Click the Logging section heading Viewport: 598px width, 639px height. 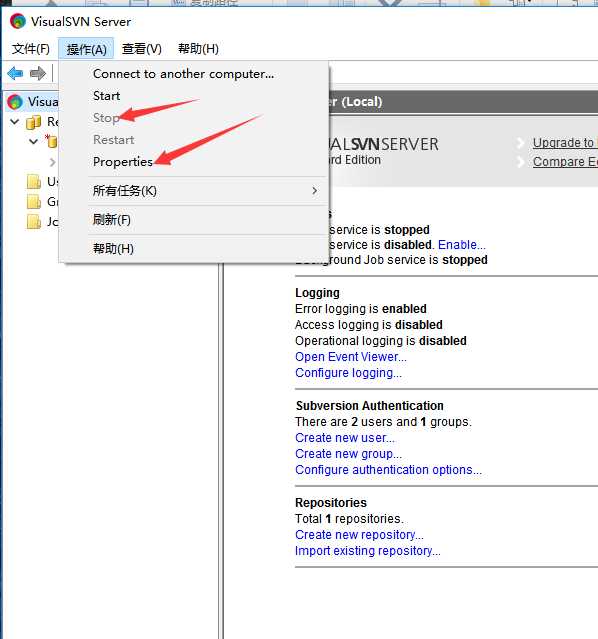(x=317, y=293)
